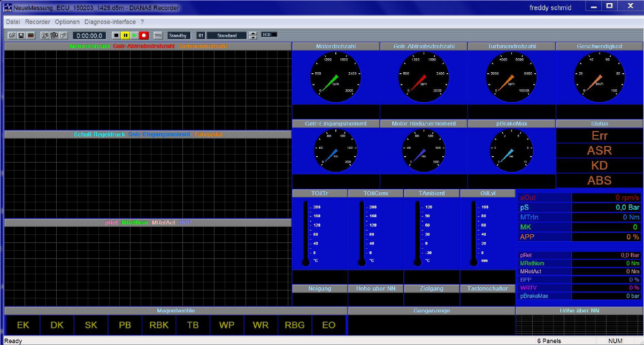Click the Err status label
Screen dimensions: 644x345
(599, 136)
